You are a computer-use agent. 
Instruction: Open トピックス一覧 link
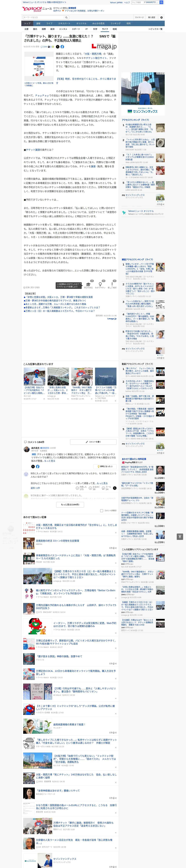(x=155, y=29)
